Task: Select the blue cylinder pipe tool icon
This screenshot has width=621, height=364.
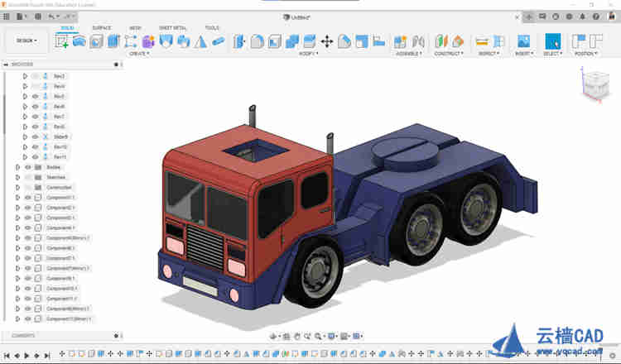Action: click(x=219, y=41)
